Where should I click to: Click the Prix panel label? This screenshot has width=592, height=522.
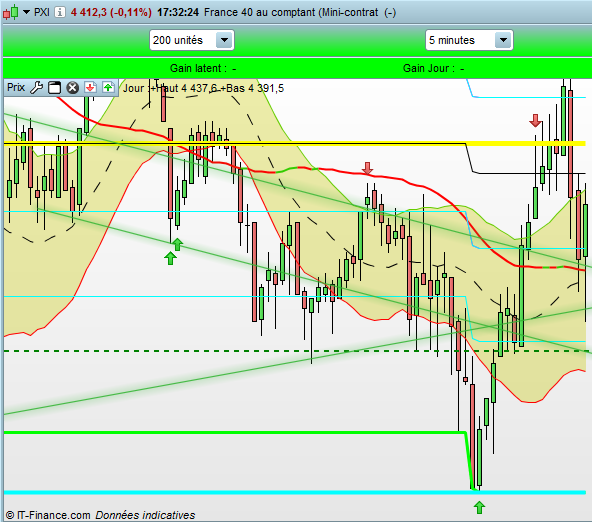pos(16,88)
